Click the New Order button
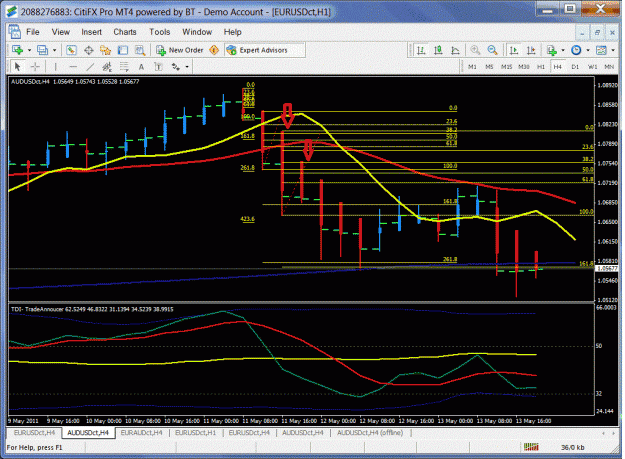The height and width of the screenshot is (459, 625). (180, 50)
